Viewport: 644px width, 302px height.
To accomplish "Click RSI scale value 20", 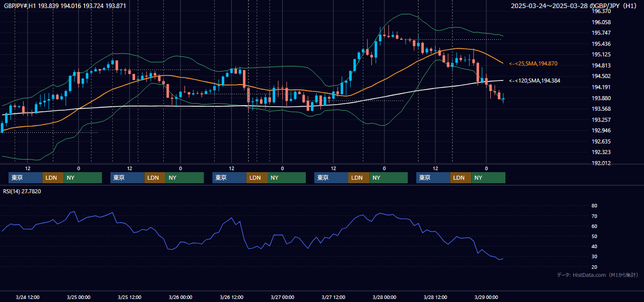I will tap(594, 267).
